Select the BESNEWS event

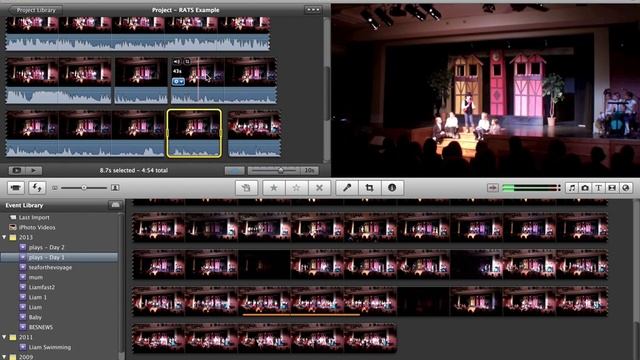(x=41, y=327)
